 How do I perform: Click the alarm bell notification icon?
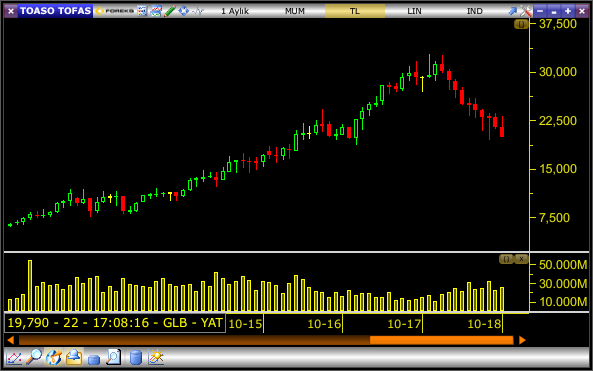74,357
